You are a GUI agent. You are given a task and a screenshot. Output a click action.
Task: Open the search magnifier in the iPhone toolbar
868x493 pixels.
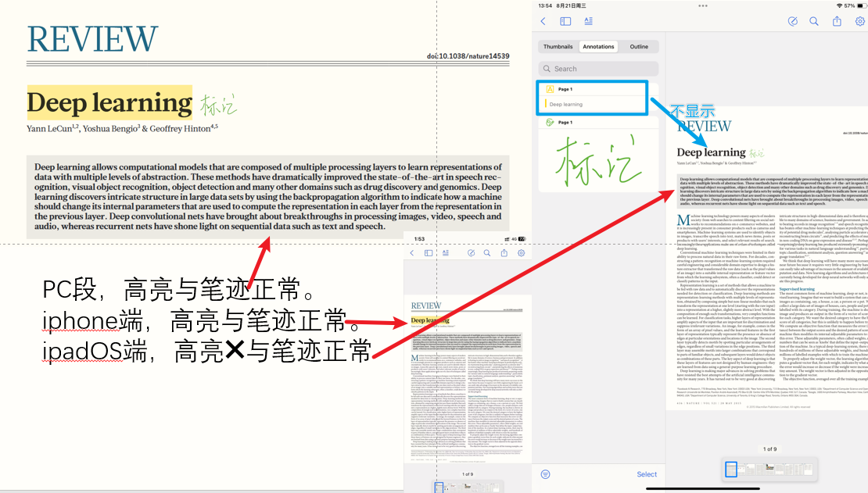(487, 253)
